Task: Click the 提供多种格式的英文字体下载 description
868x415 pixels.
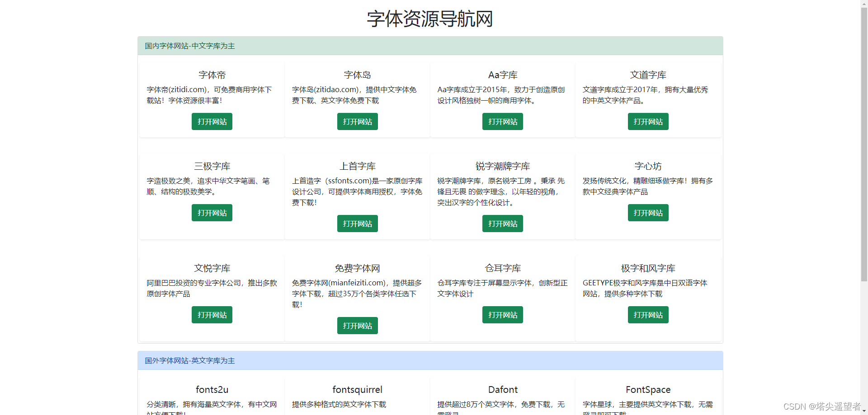Action: point(339,404)
